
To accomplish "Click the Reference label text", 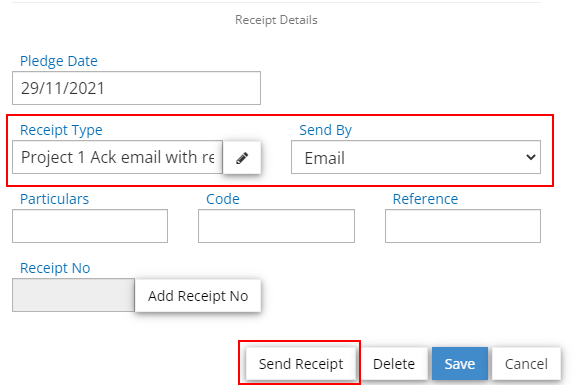I will [x=425, y=199].
